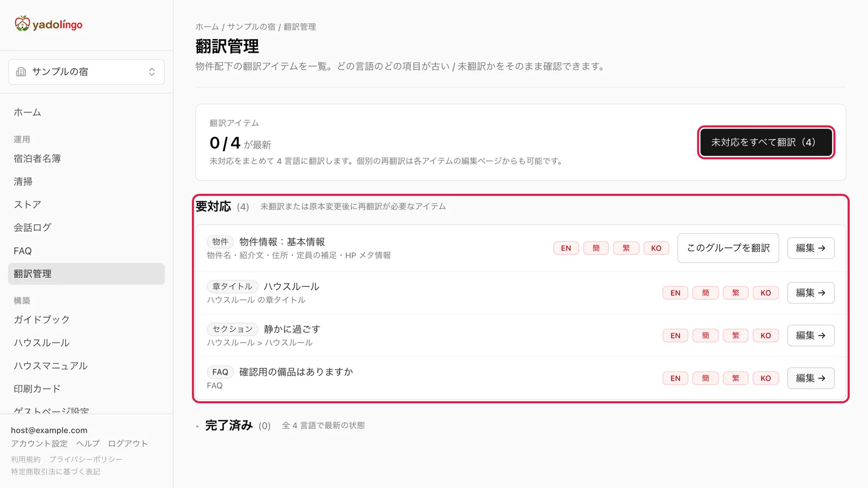
Task: Click host@example.com account text
Action: 49,430
